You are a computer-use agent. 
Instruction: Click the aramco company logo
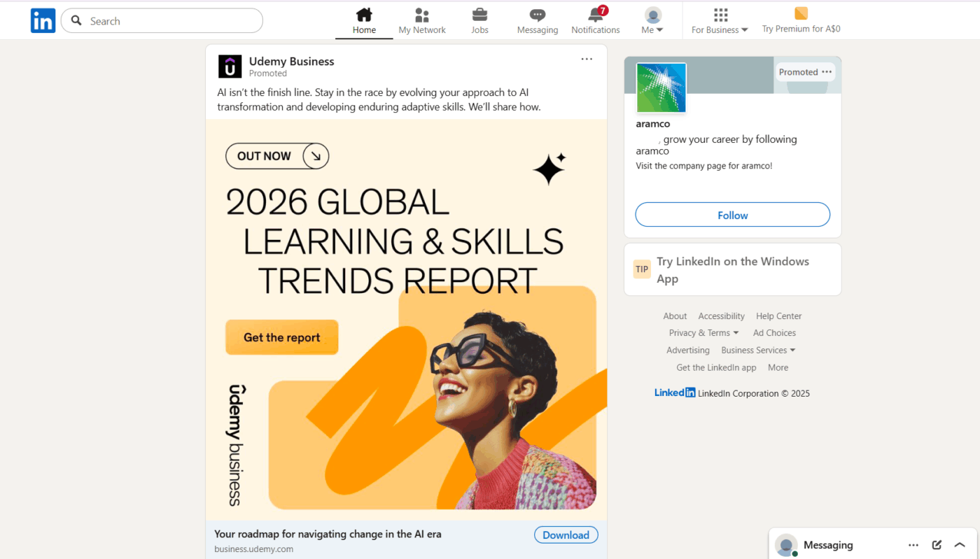pos(661,88)
